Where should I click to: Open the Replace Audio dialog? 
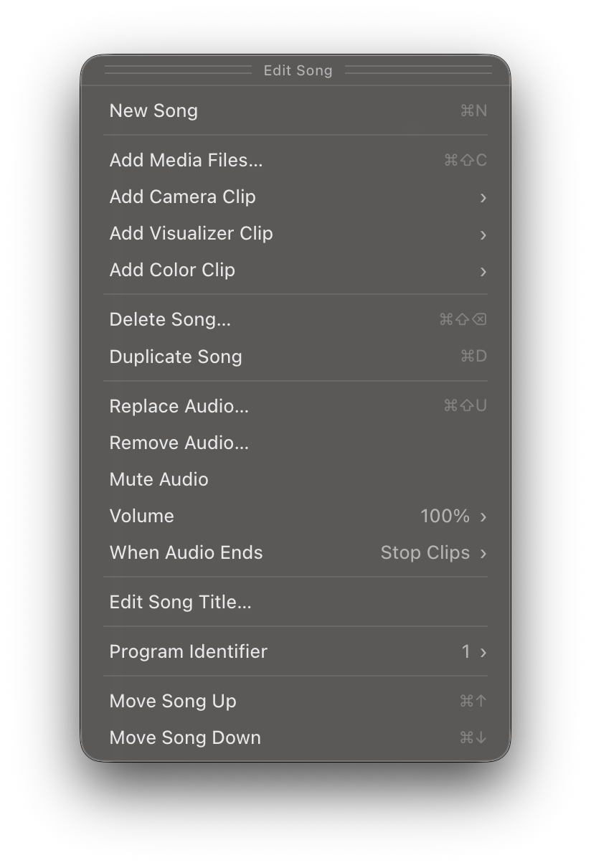point(179,406)
